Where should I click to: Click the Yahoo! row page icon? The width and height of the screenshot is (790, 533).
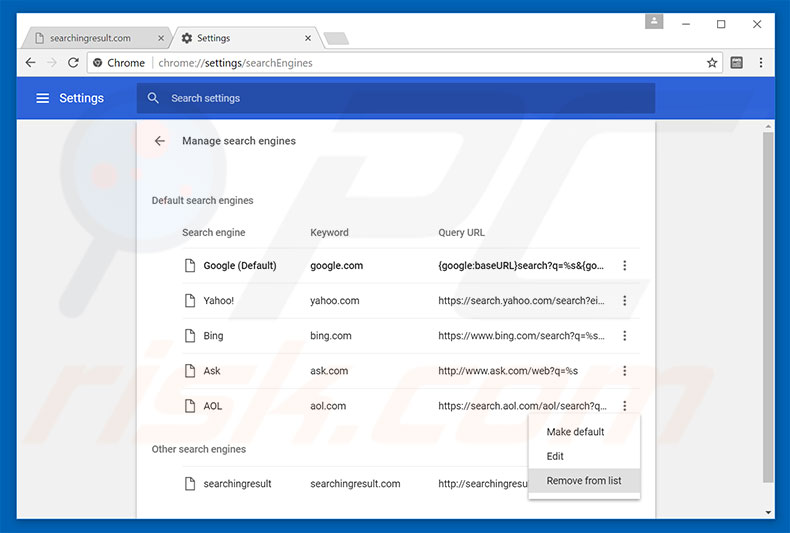(x=190, y=300)
